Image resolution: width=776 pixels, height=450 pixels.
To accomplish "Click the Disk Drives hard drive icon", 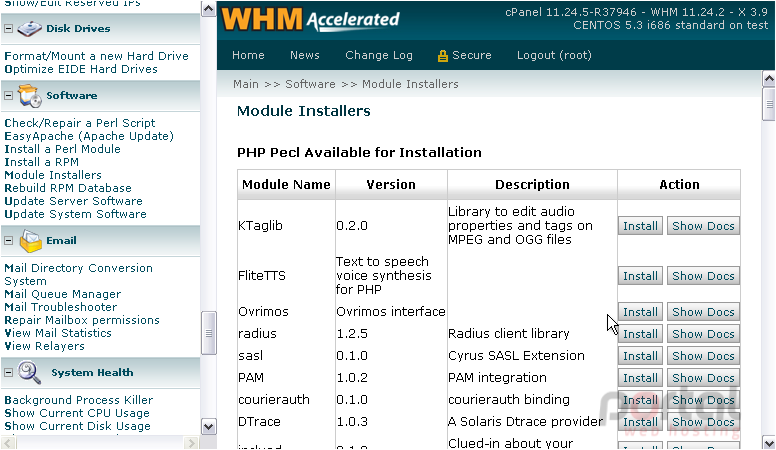I will coord(29,29).
